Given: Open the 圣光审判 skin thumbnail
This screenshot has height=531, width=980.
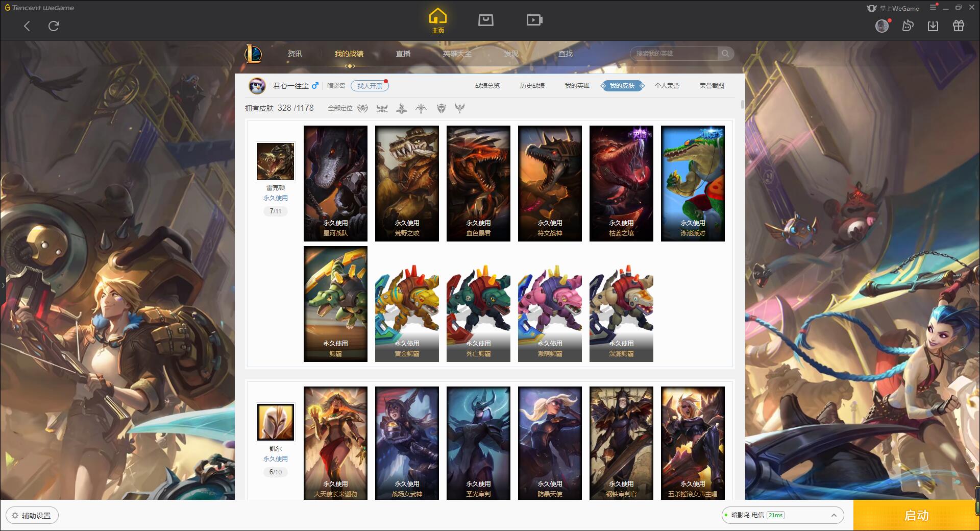Looking at the screenshot, I should (x=478, y=443).
